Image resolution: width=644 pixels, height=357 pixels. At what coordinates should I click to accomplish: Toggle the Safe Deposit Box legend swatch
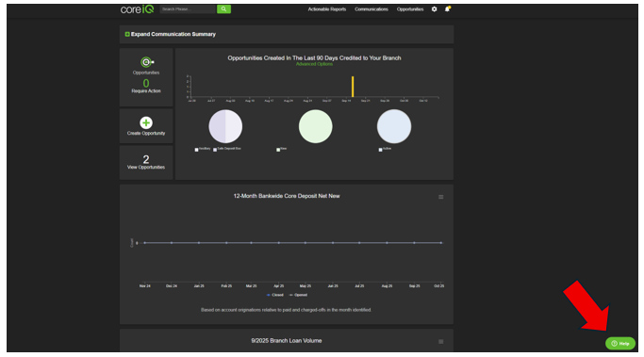215,150
